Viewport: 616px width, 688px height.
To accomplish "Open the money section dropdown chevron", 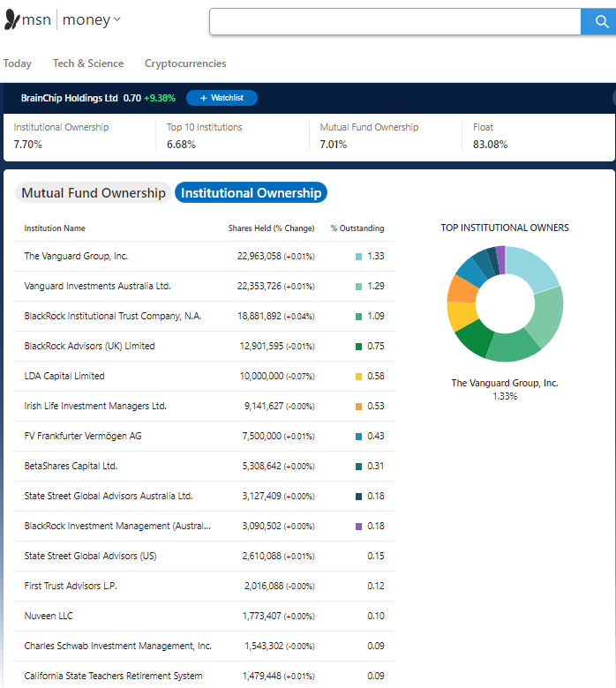I will point(116,19).
